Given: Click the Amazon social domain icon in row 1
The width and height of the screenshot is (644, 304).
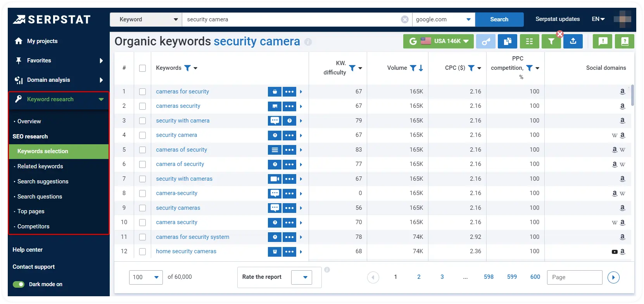Looking at the screenshot, I should 622,92.
